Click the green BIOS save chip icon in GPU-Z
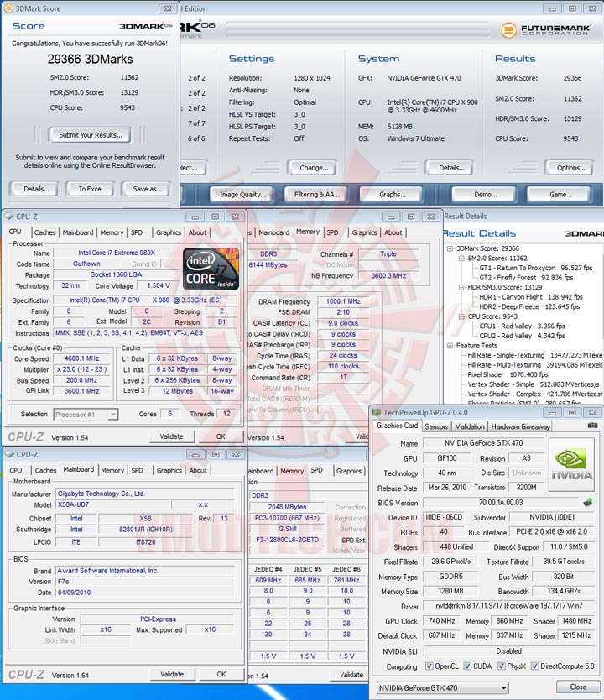 [x=588, y=503]
